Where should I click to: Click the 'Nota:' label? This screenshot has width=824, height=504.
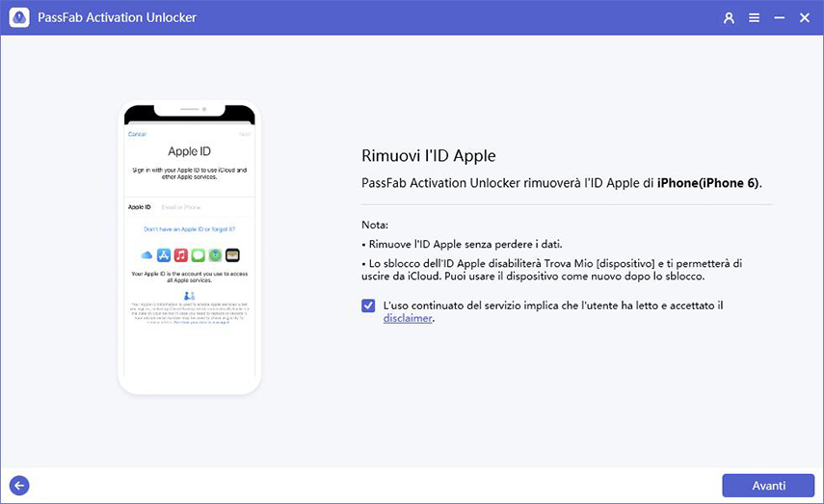point(375,225)
